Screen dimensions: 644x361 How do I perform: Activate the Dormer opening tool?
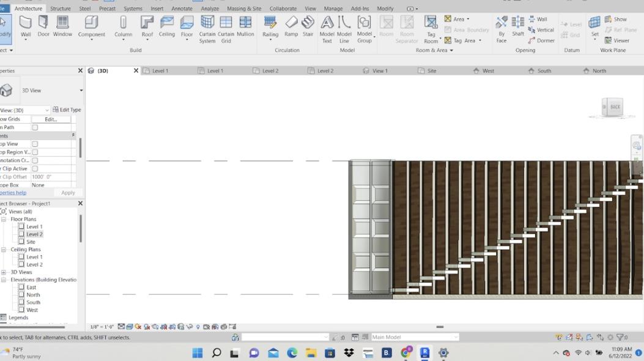[x=541, y=40]
